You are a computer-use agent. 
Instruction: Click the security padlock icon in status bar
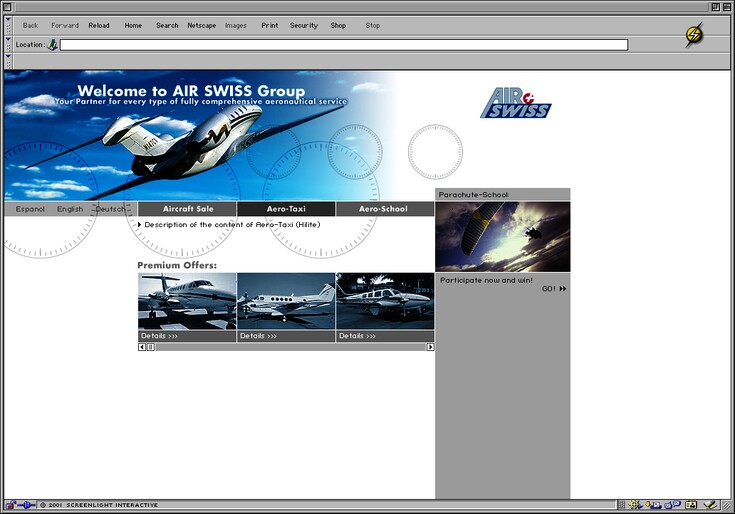pyautogui.click(x=10, y=505)
